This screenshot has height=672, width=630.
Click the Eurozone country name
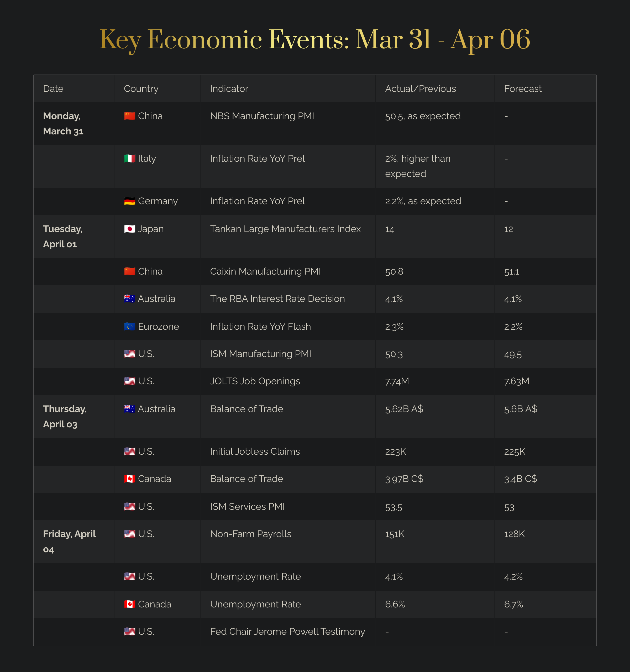(x=159, y=327)
